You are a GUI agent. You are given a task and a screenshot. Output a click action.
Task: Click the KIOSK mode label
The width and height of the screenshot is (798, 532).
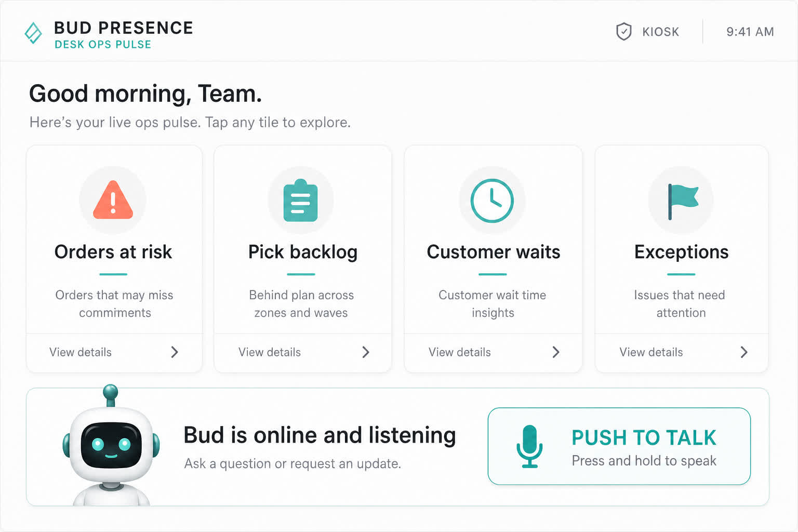click(661, 32)
